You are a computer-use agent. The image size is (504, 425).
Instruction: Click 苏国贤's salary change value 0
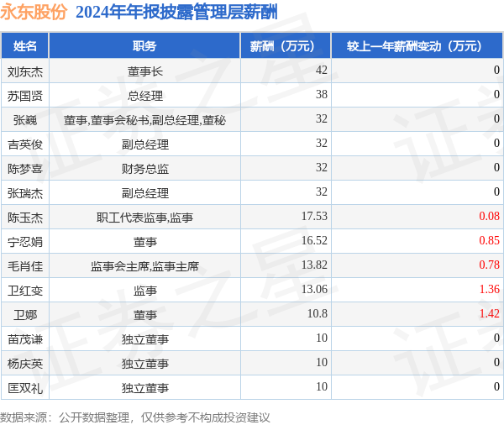coord(496,94)
